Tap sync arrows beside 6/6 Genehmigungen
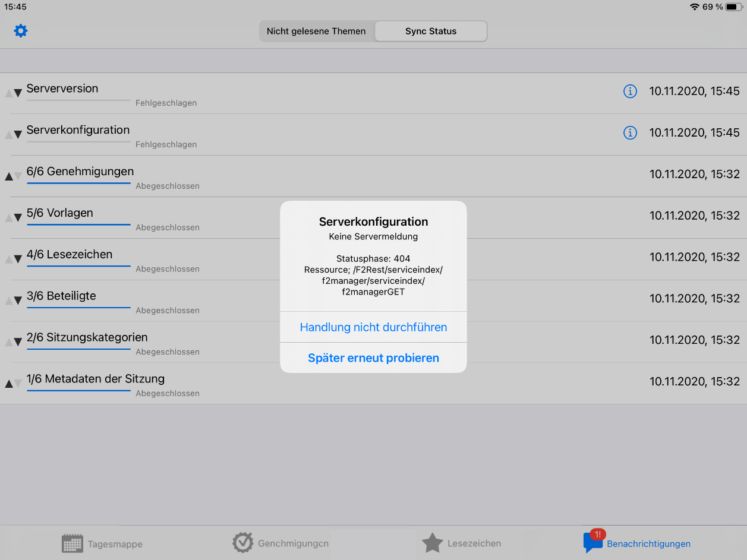The image size is (747, 560). click(x=14, y=176)
